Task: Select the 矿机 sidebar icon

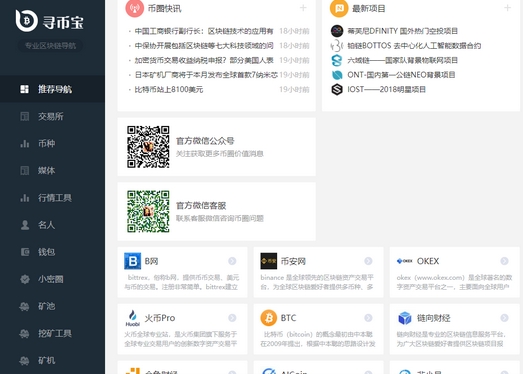Action: point(24,360)
